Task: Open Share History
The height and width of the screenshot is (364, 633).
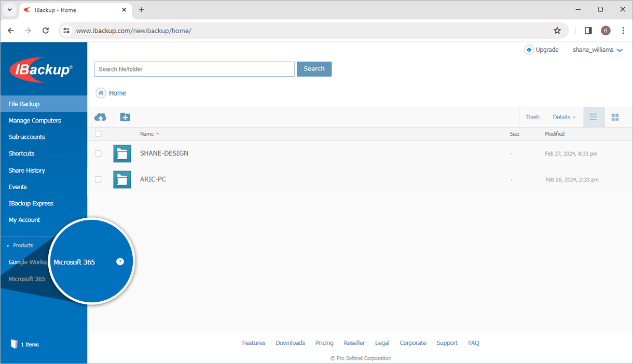Action: click(x=27, y=170)
